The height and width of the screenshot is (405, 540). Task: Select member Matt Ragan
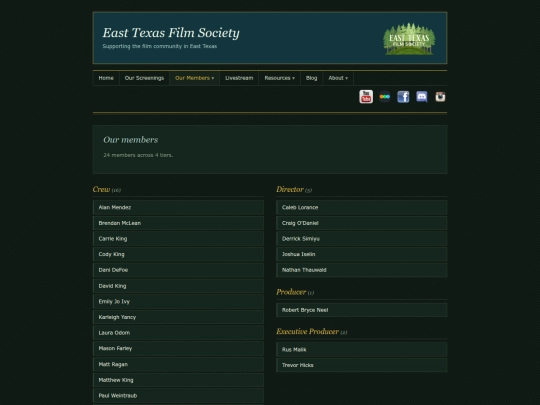[x=178, y=364]
